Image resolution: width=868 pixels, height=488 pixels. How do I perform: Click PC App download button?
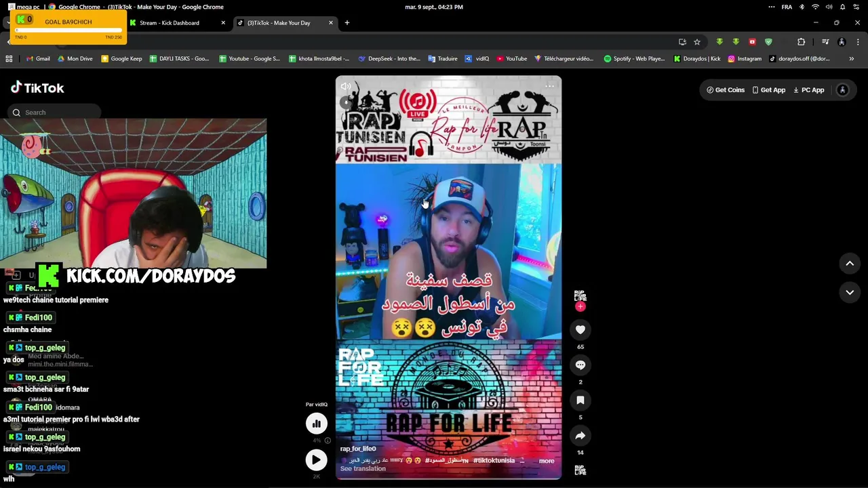[x=808, y=90]
